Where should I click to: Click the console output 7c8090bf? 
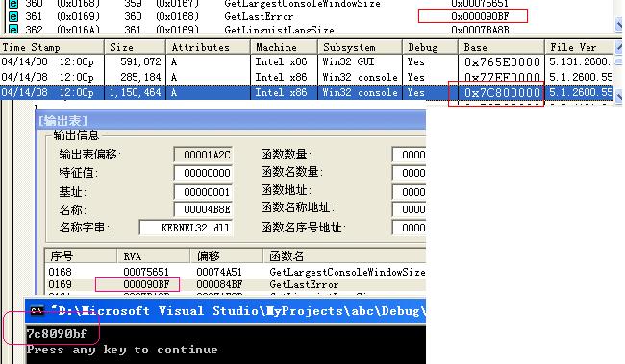tap(57, 333)
